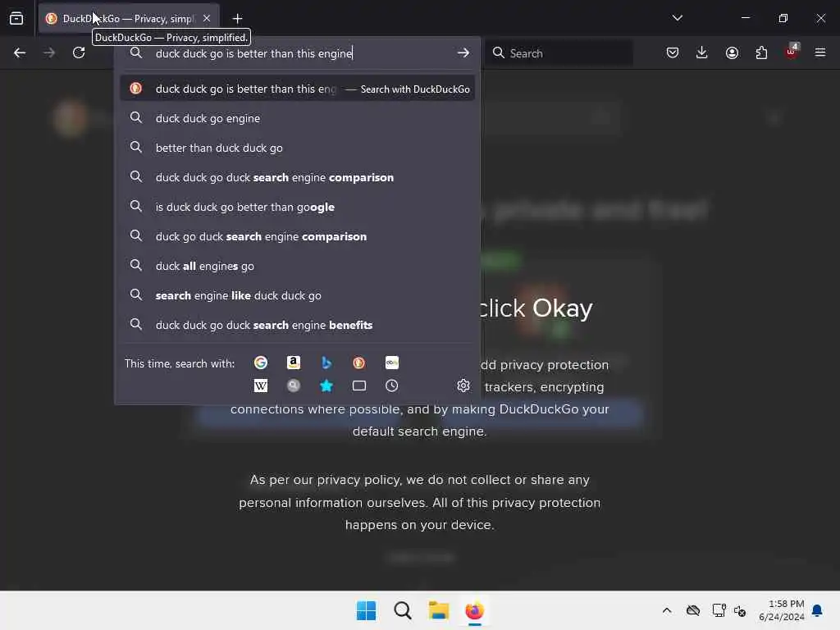Pick 'is duck duck go better than google'

297,207
